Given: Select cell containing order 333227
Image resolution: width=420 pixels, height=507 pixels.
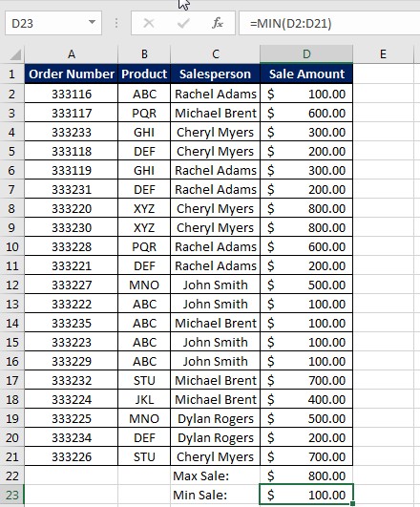Looking at the screenshot, I should point(72,285).
